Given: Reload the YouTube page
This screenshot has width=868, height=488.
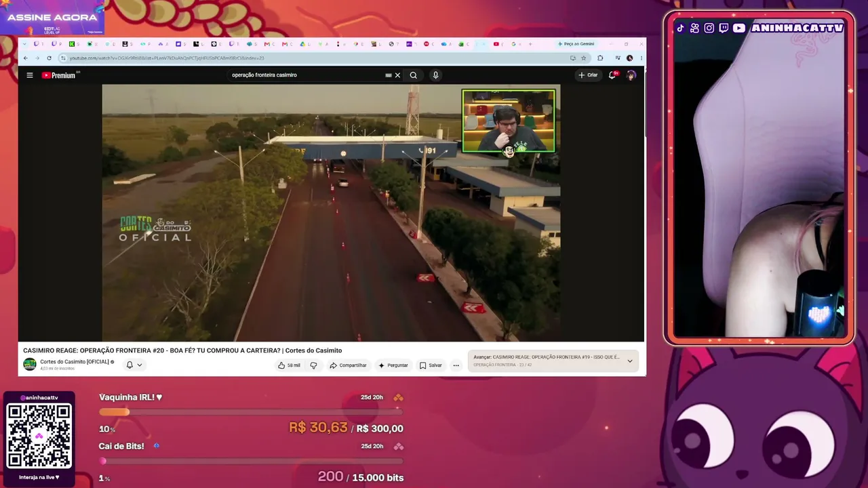Looking at the screenshot, I should [x=49, y=58].
